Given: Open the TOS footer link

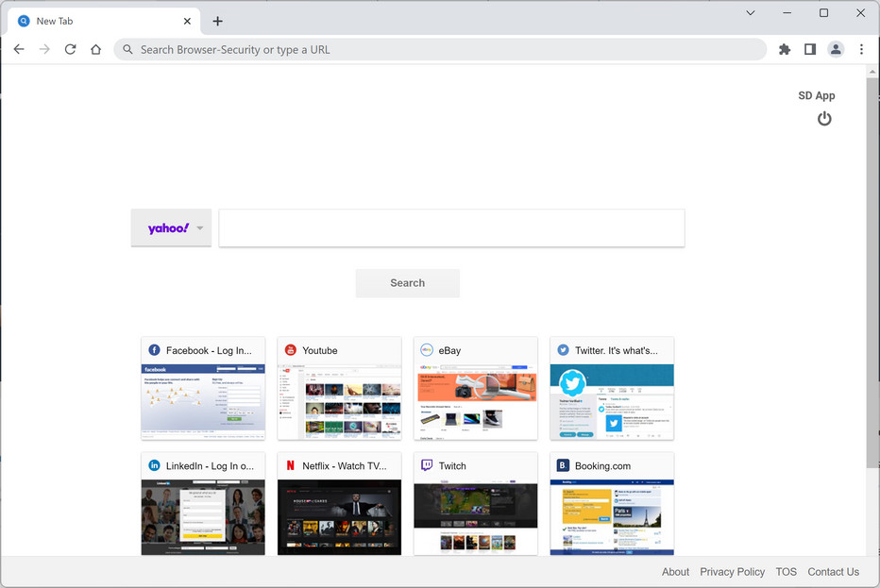Looking at the screenshot, I should coord(786,572).
